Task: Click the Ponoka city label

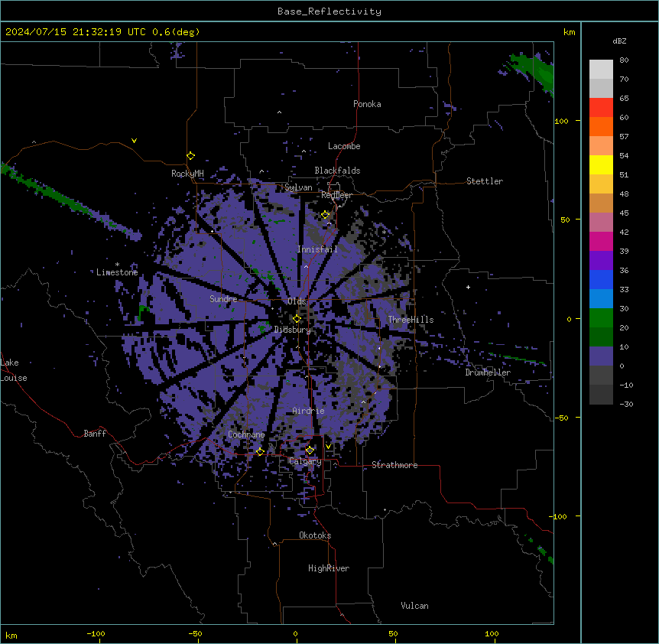Action: (367, 104)
